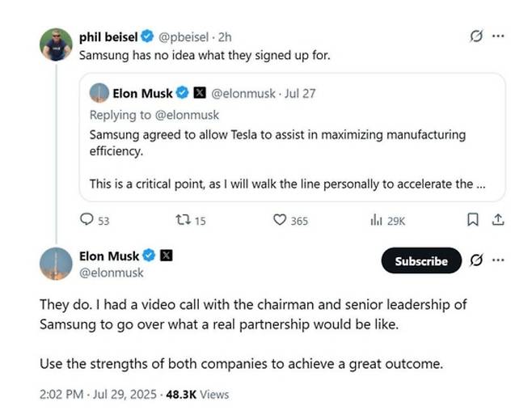The height and width of the screenshot is (419, 532).
Task: Subscribe to Elon Musk
Action: tap(421, 260)
